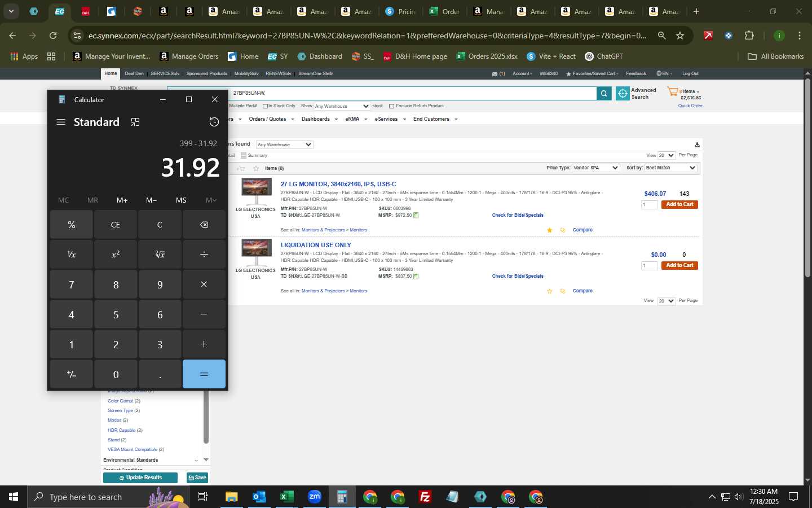Click tag icon beside Compare for $406.07 monitor
This screenshot has height=508, width=812.
coord(562,230)
